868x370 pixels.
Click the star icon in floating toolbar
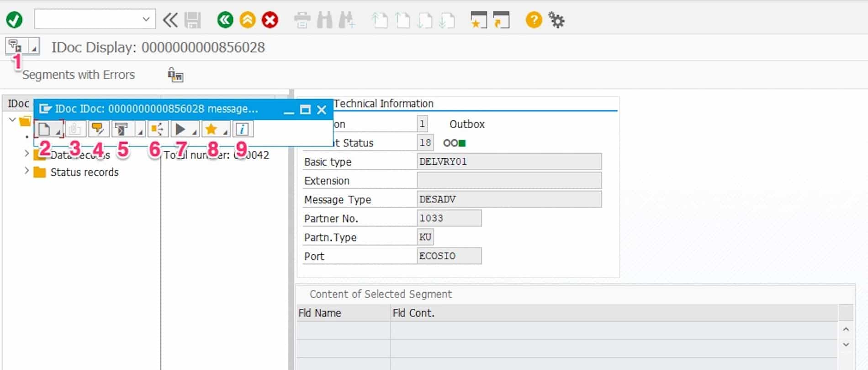211,129
